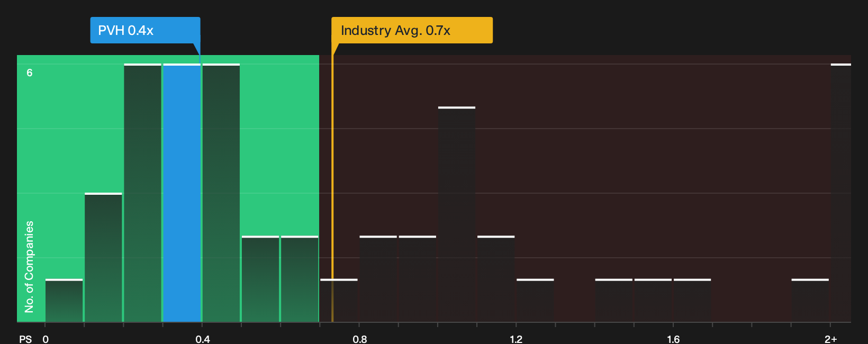Screen dimensions: 868x344
Task: Select the 2+ bar at the chart's right edge
Action: click(841, 193)
